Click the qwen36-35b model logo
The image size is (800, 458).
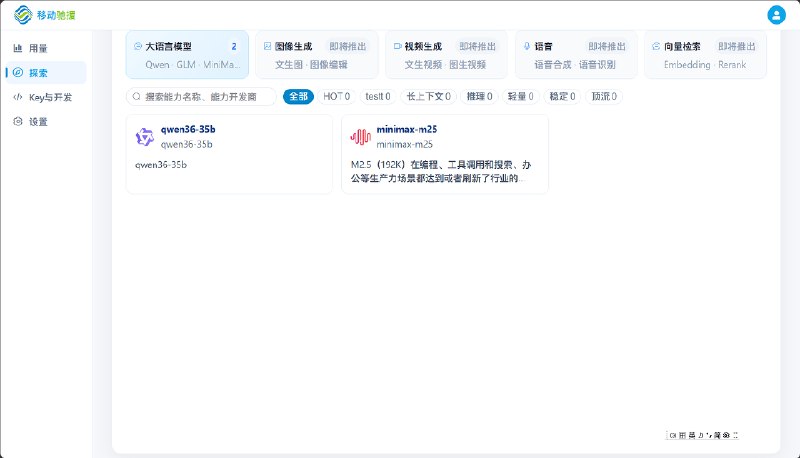pyautogui.click(x=144, y=137)
